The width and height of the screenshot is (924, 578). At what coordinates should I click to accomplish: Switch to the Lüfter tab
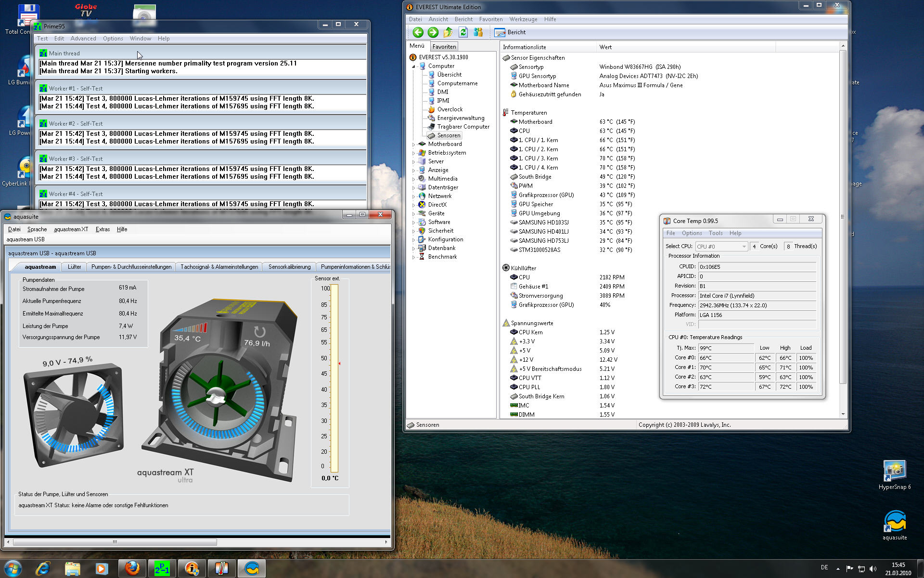74,266
